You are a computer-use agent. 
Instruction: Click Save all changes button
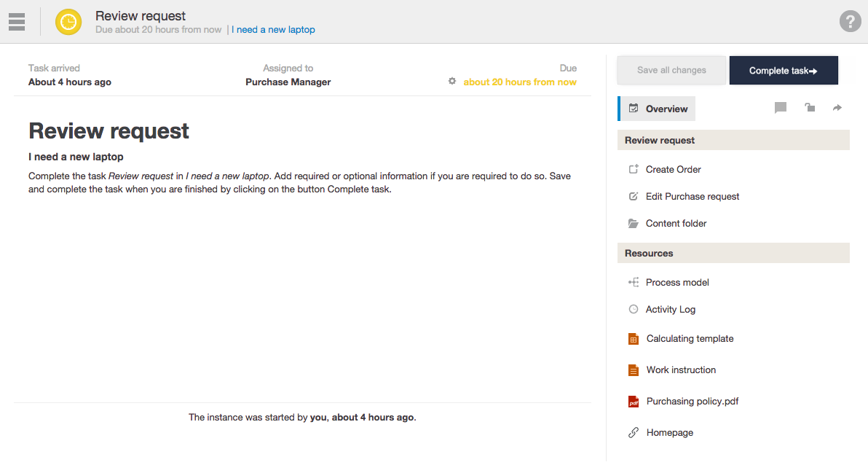pos(671,71)
